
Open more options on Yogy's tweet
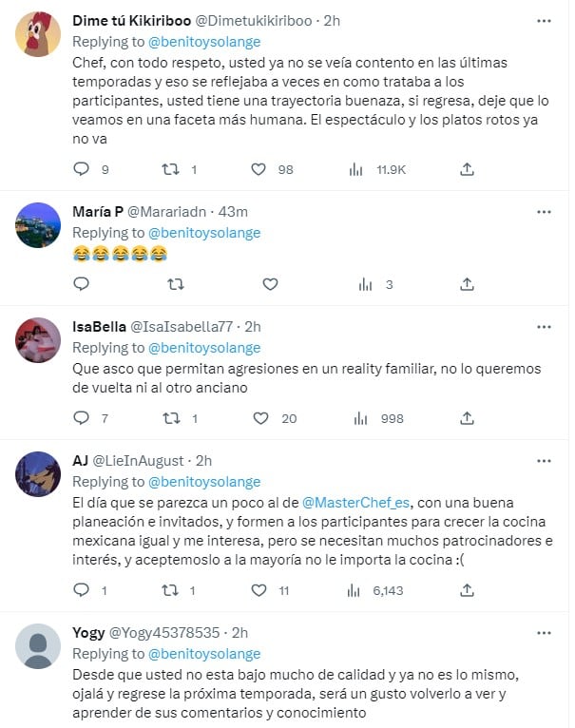click(544, 632)
